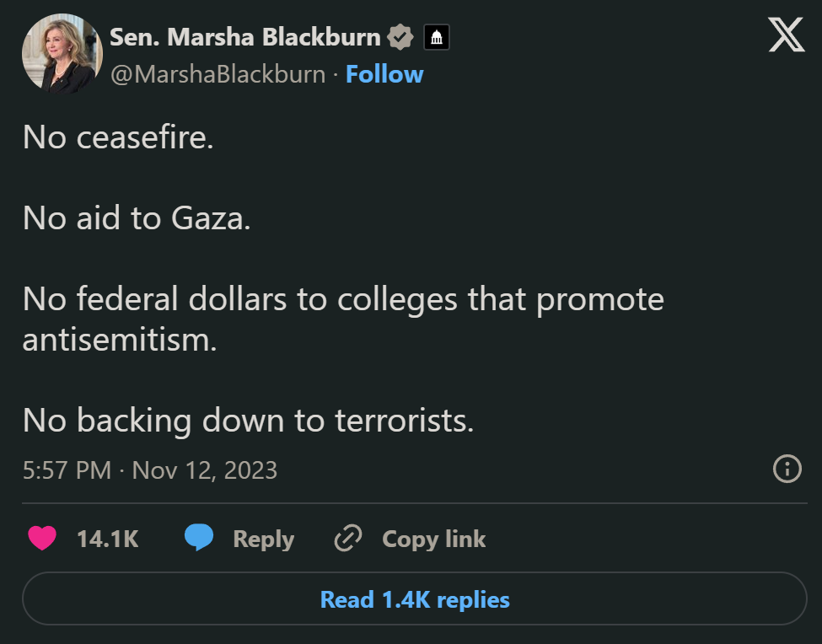
Task: Open the tweet info circle icon
Action: point(787,469)
